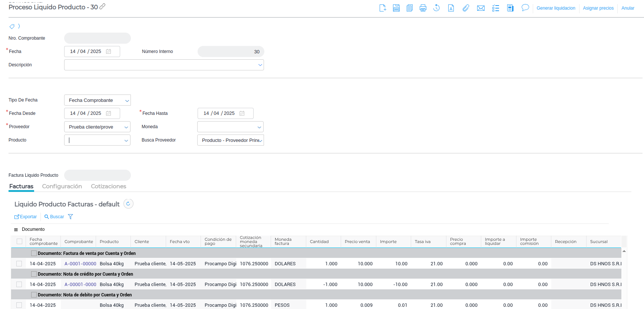Image resolution: width=644 pixels, height=309 pixels.
Task: Expand the Tipo De Fecha dropdown
Action: 127,100
